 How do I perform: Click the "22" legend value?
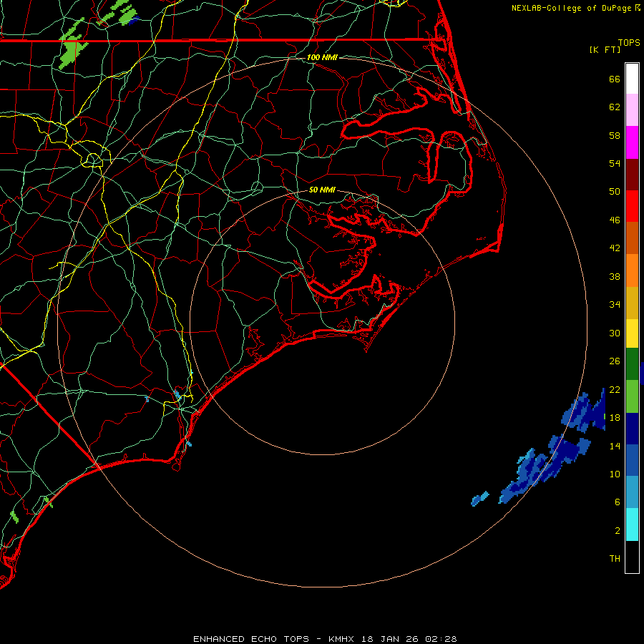(x=615, y=390)
